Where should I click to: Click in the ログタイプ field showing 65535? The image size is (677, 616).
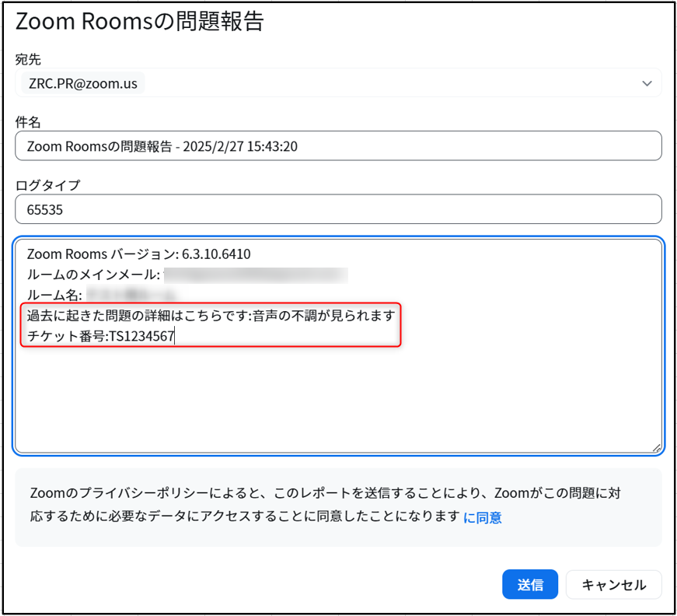(338, 209)
